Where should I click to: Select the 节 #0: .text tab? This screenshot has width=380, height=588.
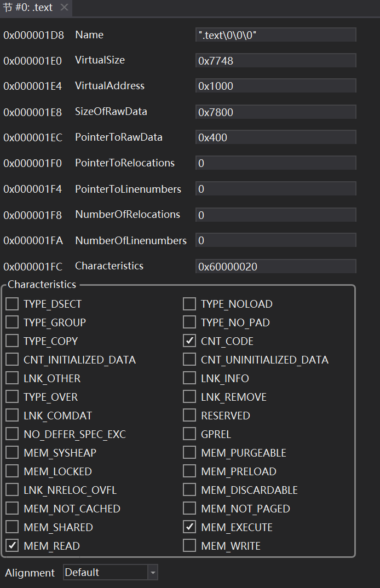(x=28, y=8)
